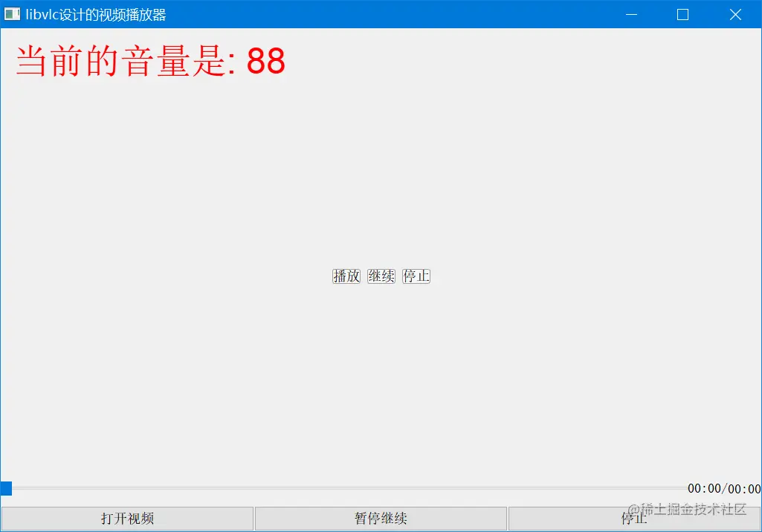Toggle playback with 暂停继续 button
This screenshot has width=762, height=532.
(x=381, y=519)
